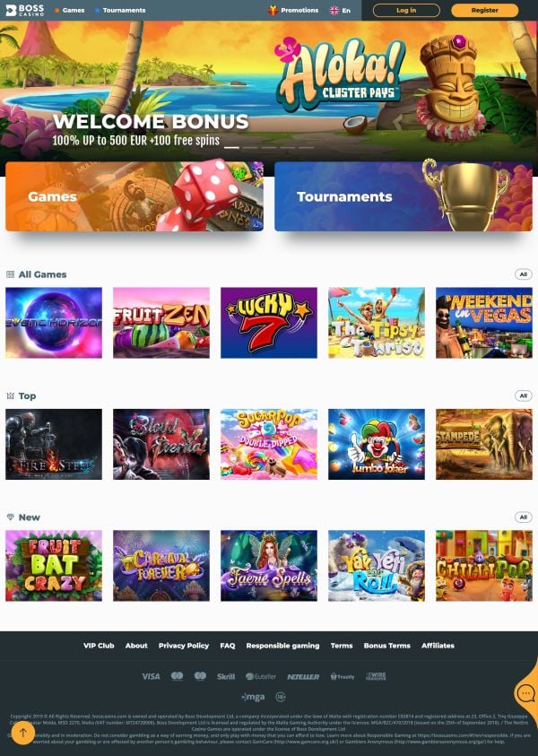The width and height of the screenshot is (538, 756).
Task: Click the Log in button
Action: 406,10
